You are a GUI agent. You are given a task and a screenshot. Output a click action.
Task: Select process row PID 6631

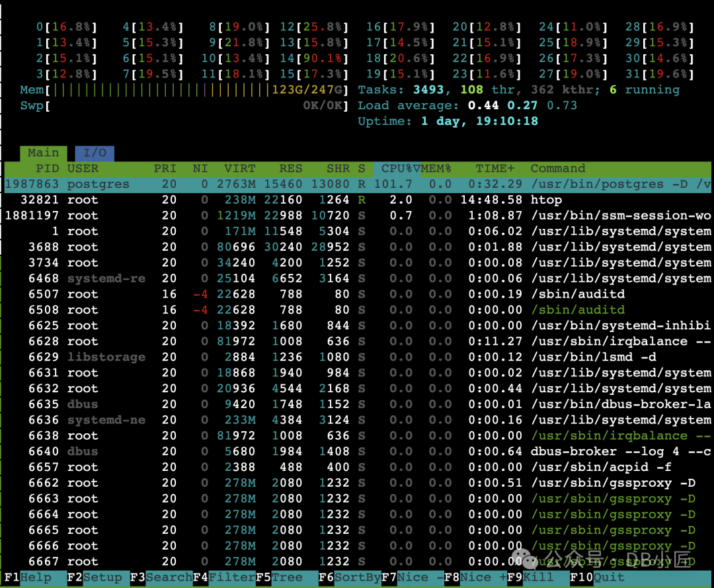click(358, 373)
